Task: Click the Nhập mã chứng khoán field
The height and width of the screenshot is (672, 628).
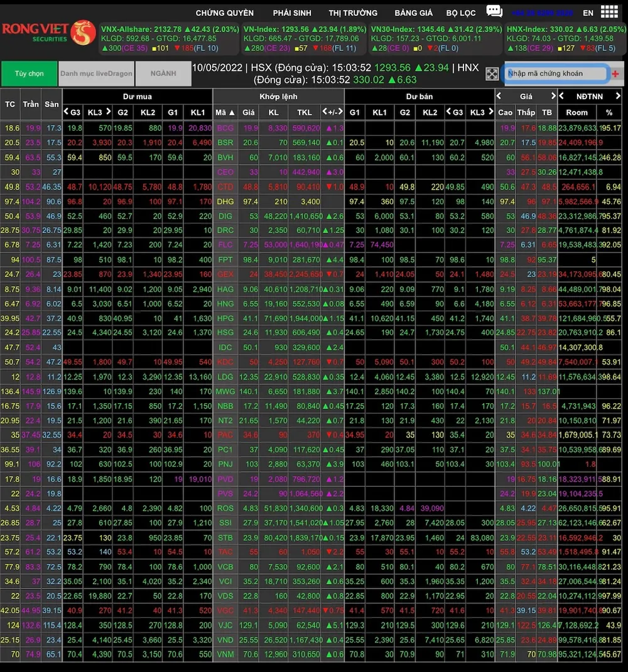Action: pos(556,73)
